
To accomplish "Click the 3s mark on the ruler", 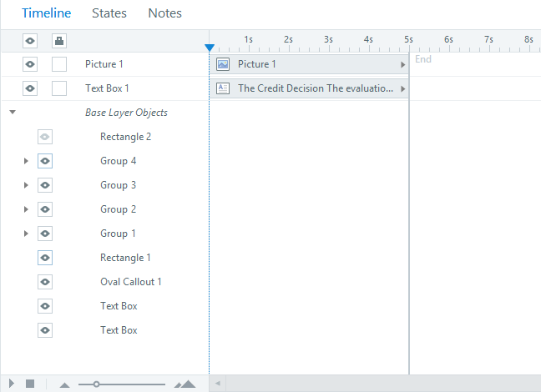I will 328,39.
